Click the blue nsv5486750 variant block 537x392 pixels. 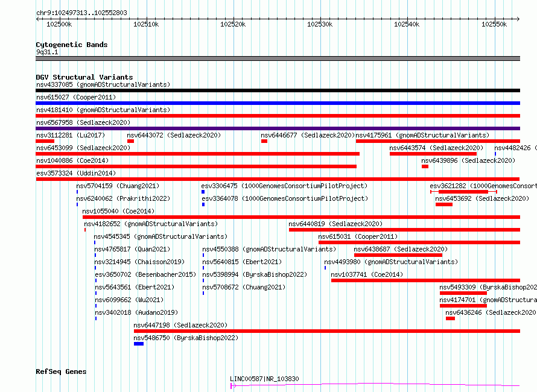pos(139,344)
